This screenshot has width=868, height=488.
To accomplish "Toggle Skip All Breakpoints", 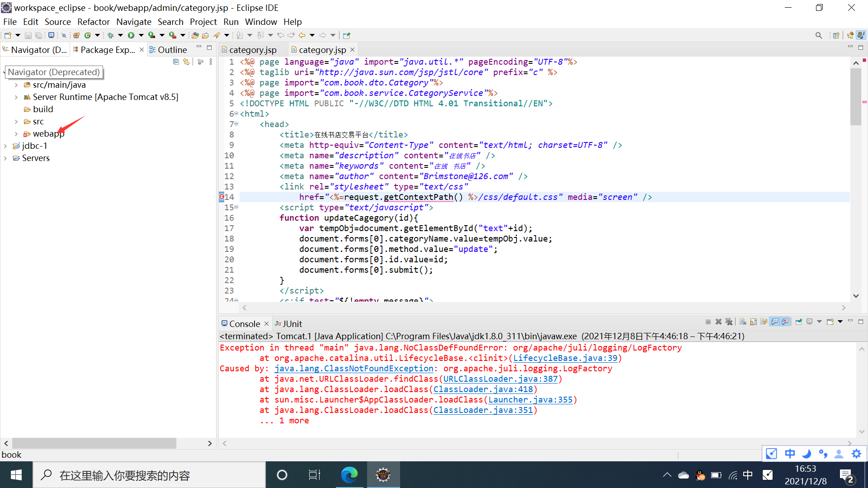I will click(64, 35).
